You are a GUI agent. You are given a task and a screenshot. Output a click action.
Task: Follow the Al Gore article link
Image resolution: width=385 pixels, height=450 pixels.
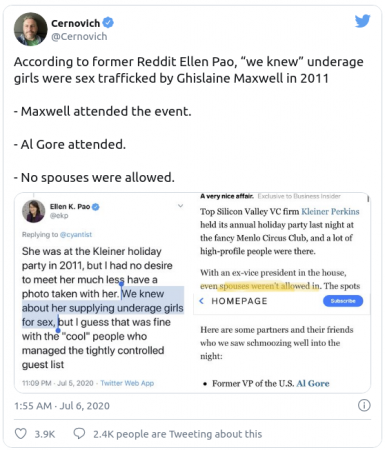313,383
